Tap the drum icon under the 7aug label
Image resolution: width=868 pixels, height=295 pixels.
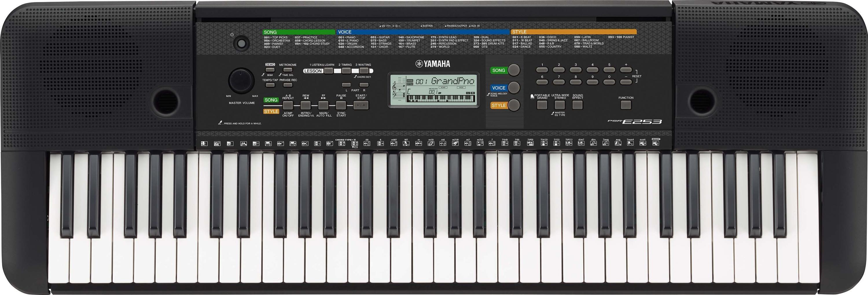click(606, 144)
